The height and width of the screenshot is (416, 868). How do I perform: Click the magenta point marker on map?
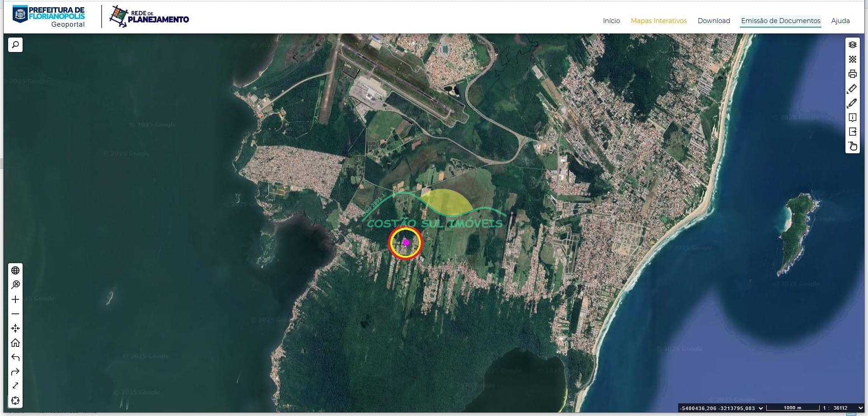pos(406,242)
